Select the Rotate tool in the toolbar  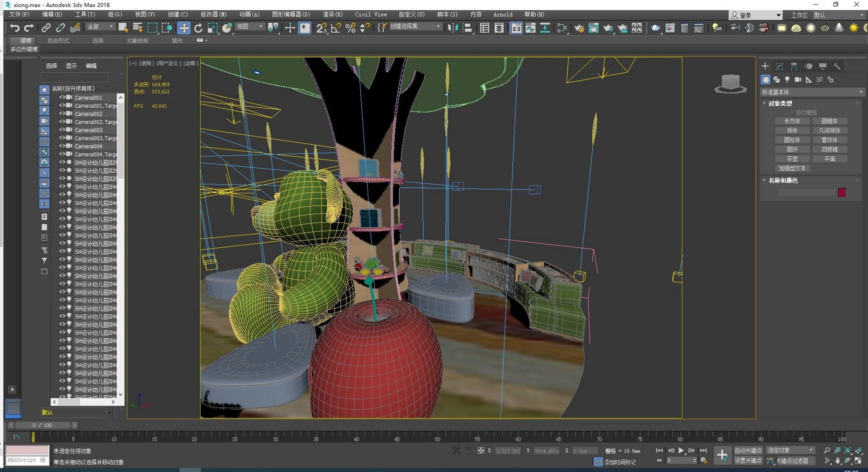tap(198, 28)
